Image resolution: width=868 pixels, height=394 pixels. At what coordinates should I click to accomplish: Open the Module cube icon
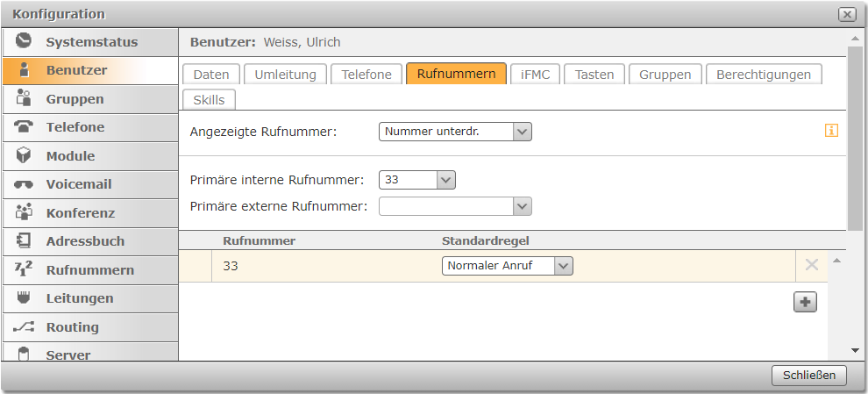pyautogui.click(x=25, y=155)
